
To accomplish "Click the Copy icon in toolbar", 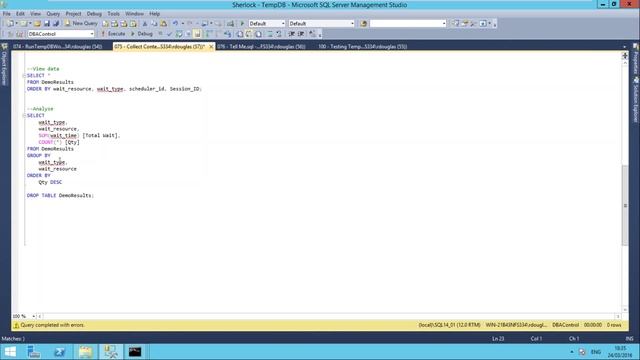I will [x=154, y=24].
